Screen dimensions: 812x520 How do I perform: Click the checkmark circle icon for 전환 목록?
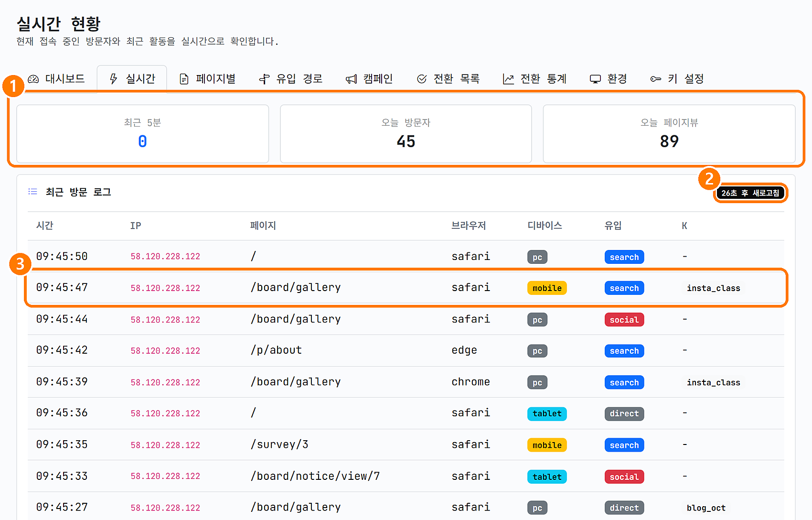tap(422, 79)
